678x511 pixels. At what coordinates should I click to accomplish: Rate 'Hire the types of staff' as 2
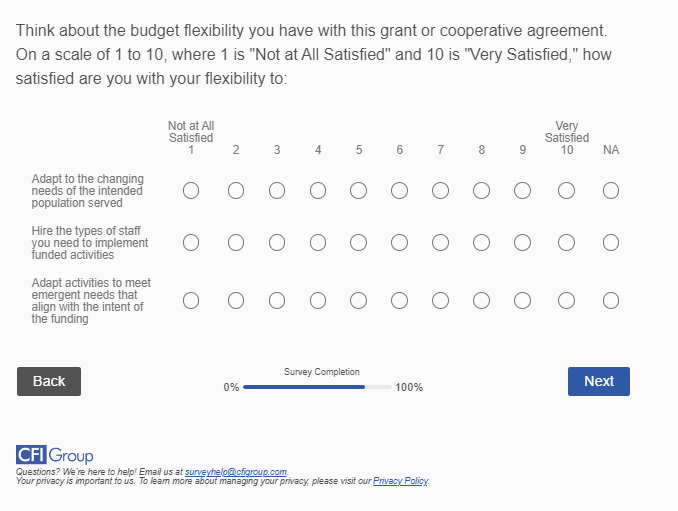pyautogui.click(x=236, y=242)
